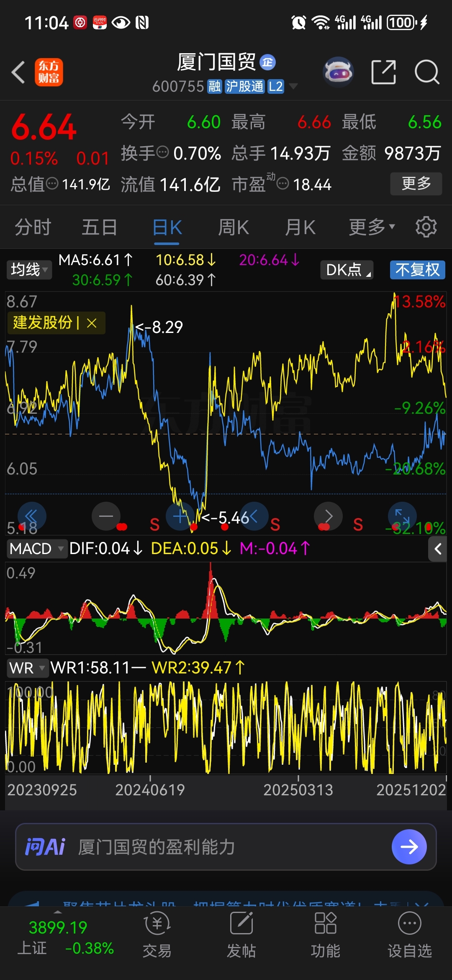
Task: Open 均线 indicator dropdown
Action: [x=29, y=270]
